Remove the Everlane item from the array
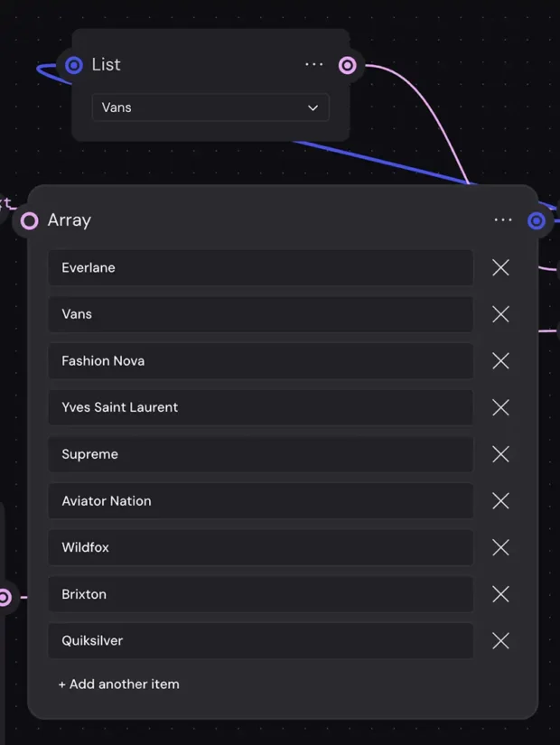 500,267
